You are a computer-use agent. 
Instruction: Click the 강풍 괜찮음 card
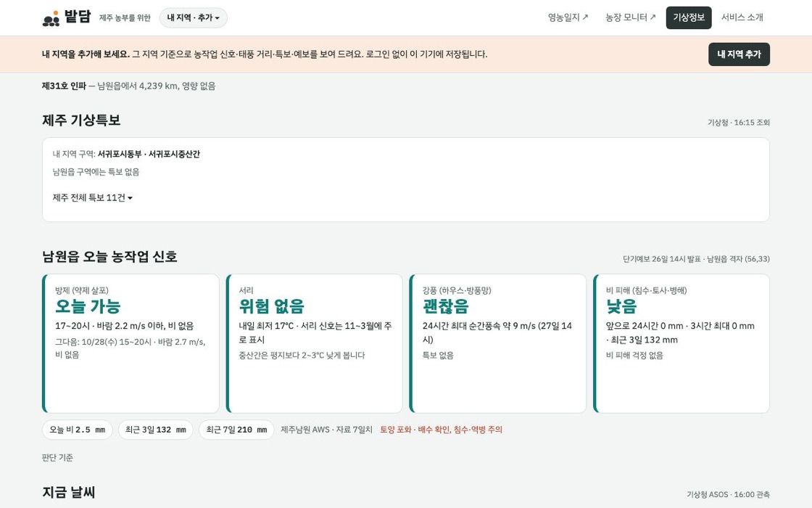(x=497, y=343)
